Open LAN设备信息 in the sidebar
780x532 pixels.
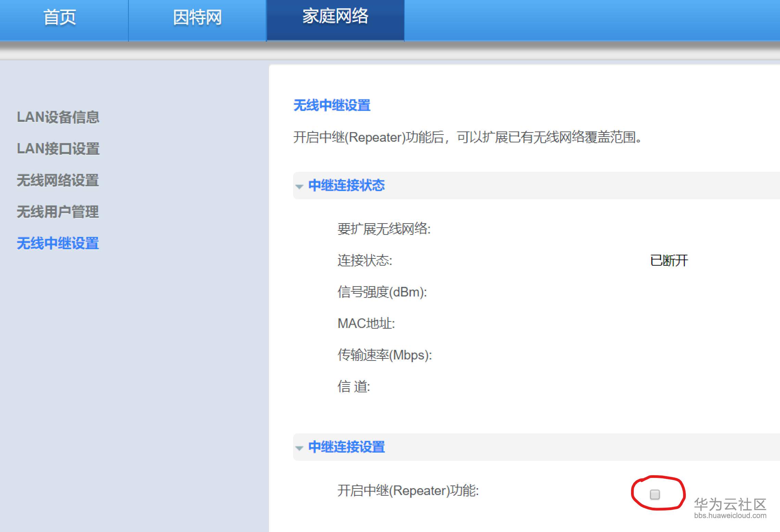[x=58, y=117]
